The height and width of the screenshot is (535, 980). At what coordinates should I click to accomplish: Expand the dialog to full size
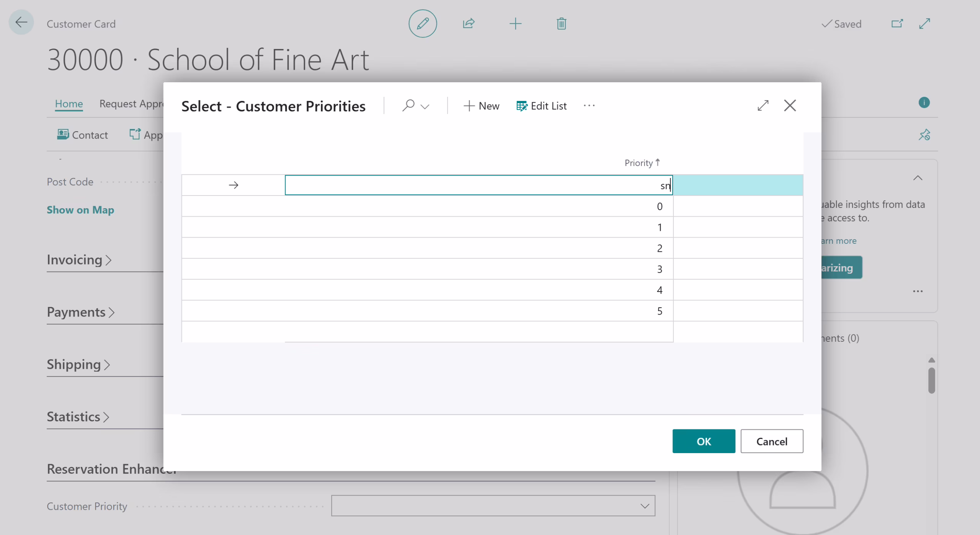pos(763,106)
